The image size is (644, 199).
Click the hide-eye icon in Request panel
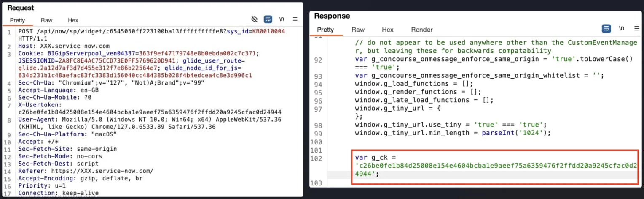pyautogui.click(x=254, y=19)
